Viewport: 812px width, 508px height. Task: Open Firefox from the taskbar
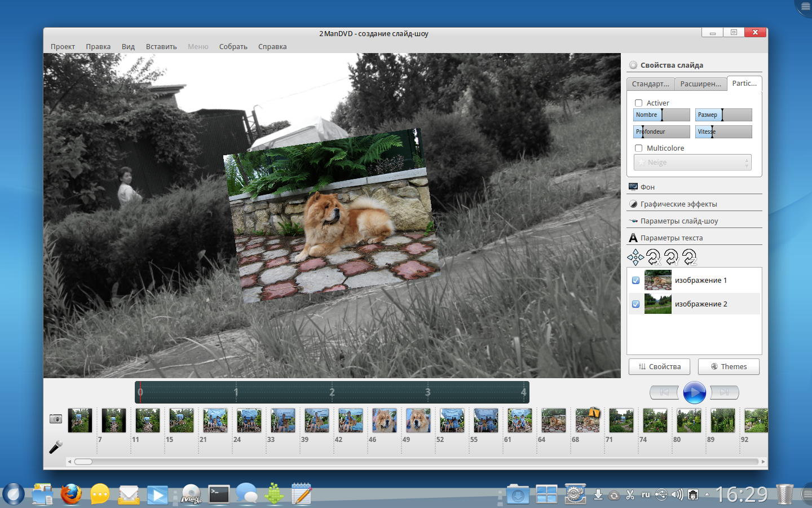coord(71,494)
